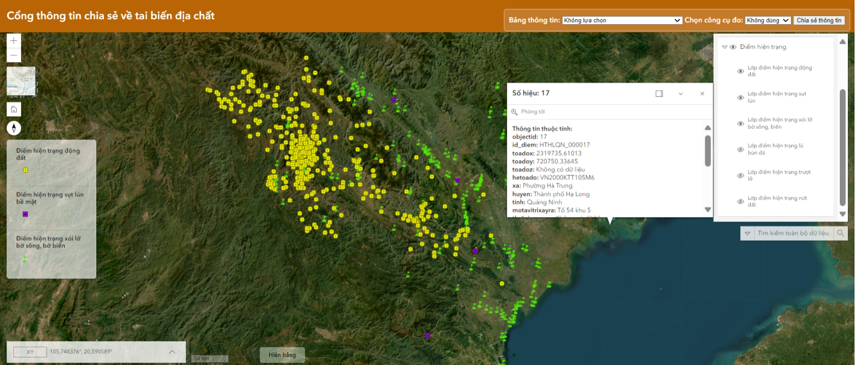Click the Cổng thông tin chia sẻ page title
The image size is (868, 365).
(x=110, y=16)
